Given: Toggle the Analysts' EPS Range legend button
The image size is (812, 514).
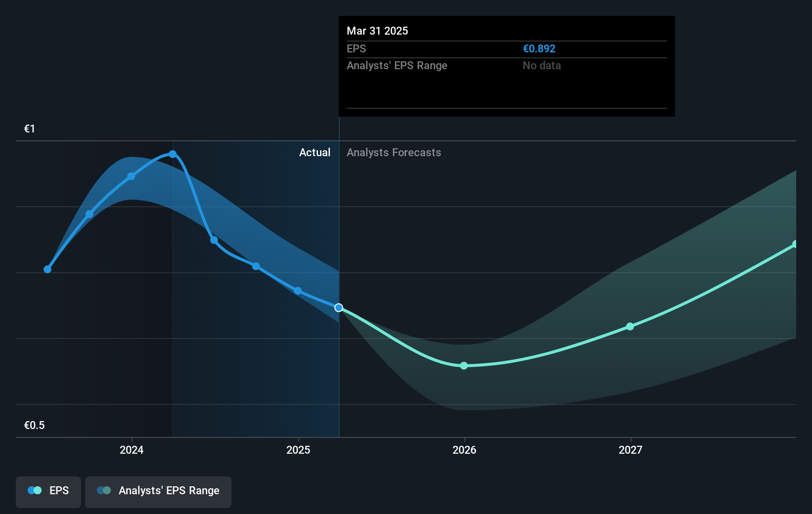Looking at the screenshot, I should point(158,492).
